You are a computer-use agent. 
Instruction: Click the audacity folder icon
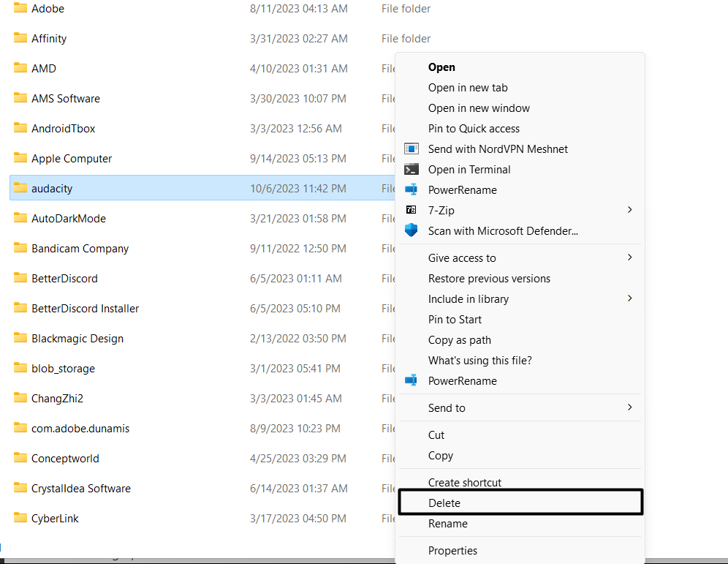[20, 188]
